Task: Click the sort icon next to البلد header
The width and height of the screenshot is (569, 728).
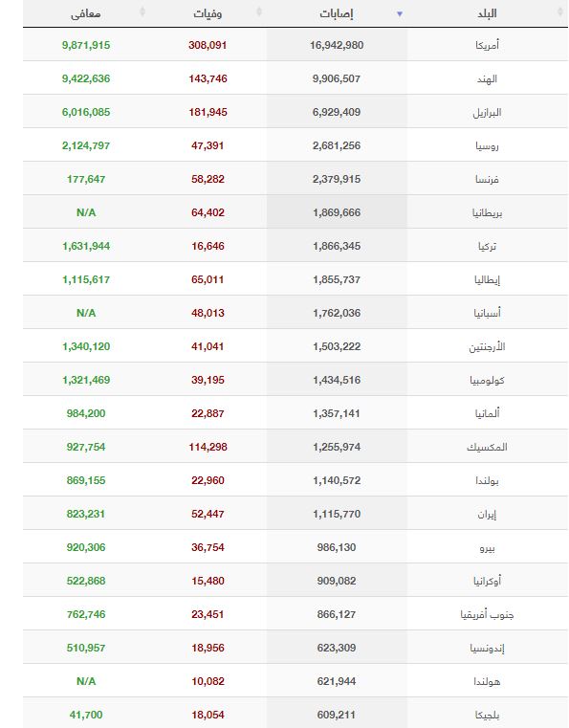Action: 560,12
